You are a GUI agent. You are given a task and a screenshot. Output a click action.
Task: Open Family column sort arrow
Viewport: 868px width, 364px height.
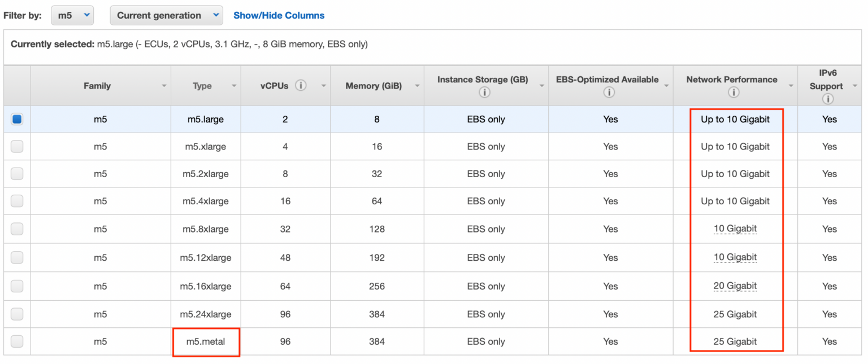point(164,86)
